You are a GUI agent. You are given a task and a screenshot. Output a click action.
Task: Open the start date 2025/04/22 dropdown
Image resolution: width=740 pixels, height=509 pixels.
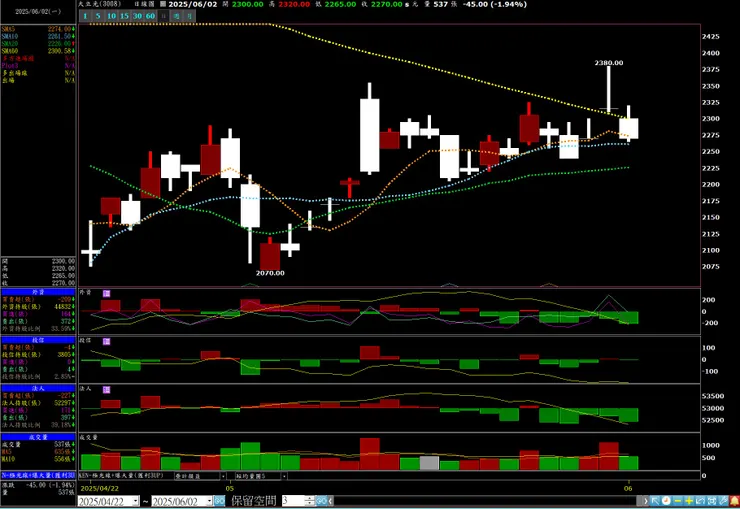tap(135, 501)
